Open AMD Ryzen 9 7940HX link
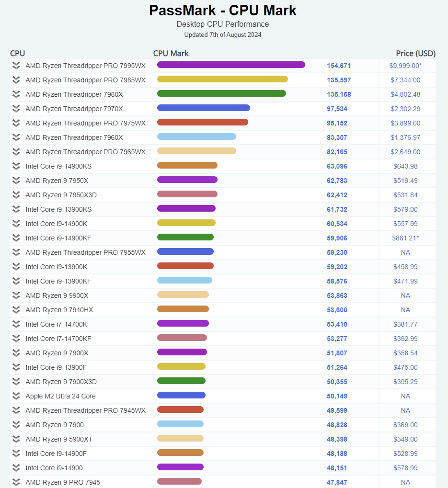The height and width of the screenshot is (488, 448). click(59, 310)
